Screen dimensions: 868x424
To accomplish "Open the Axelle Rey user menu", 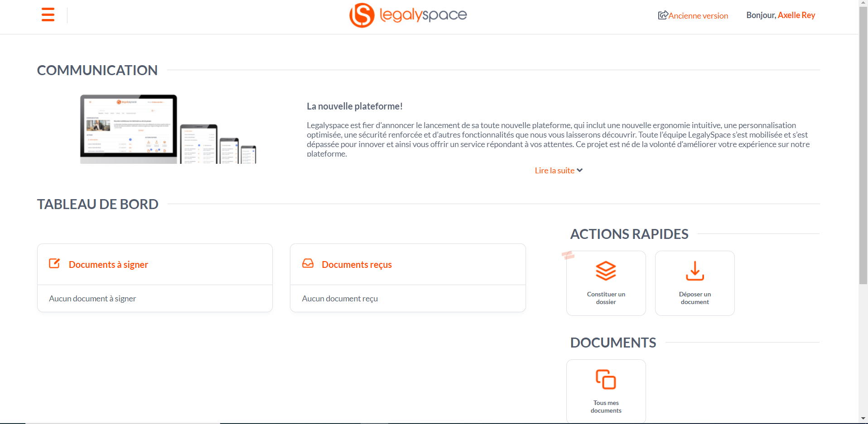I will coord(796,15).
